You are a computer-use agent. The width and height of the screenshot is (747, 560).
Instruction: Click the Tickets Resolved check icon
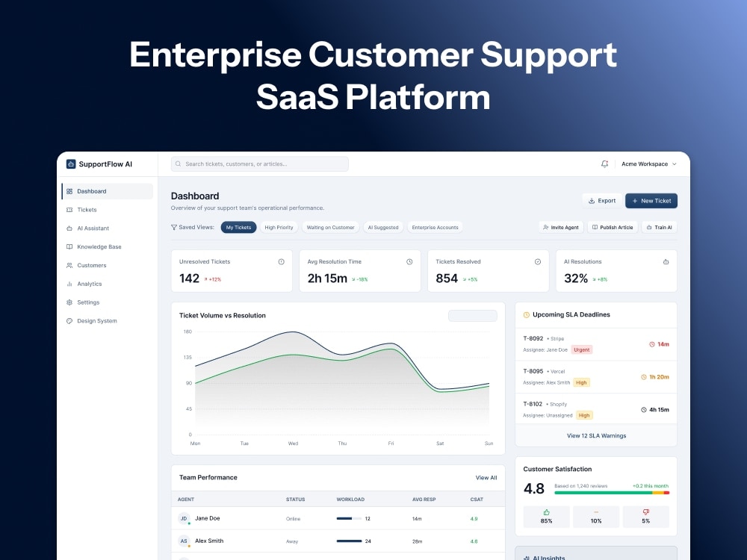pyautogui.click(x=537, y=262)
